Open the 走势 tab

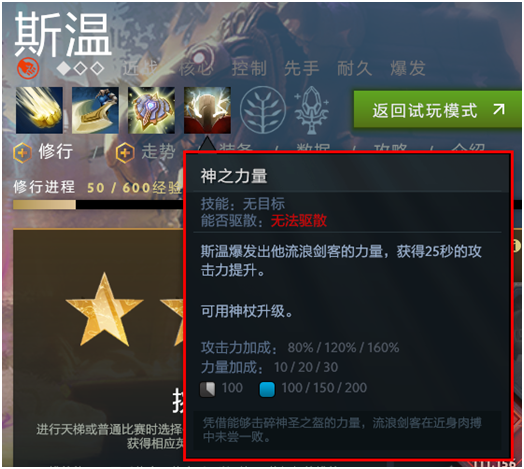[158, 151]
